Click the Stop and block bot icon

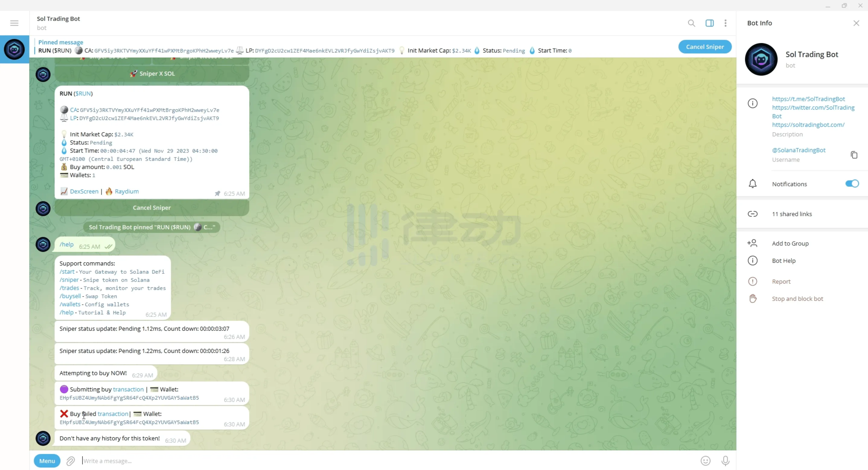point(753,299)
